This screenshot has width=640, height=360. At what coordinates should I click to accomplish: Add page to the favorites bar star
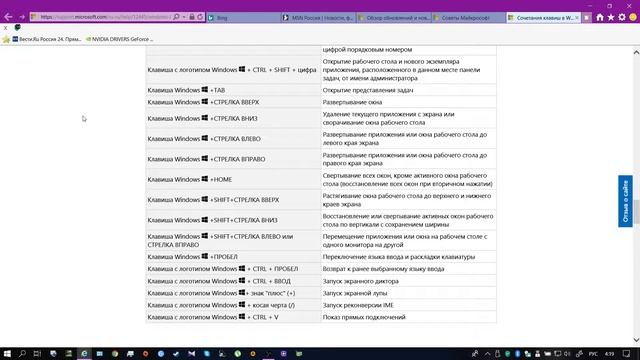(x=6, y=39)
